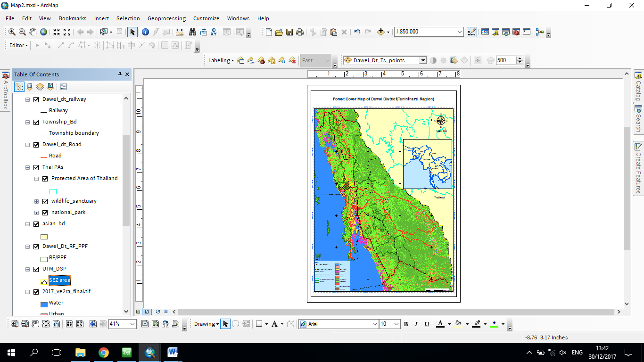Click the Undo arrow icon
Screen dimensions: 644x362
[x=357, y=32]
